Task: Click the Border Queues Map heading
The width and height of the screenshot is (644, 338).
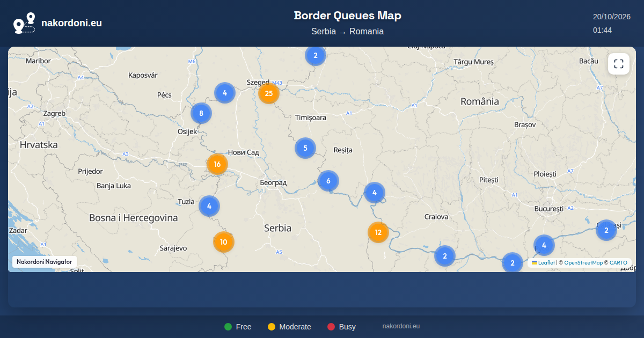Action: tap(348, 16)
